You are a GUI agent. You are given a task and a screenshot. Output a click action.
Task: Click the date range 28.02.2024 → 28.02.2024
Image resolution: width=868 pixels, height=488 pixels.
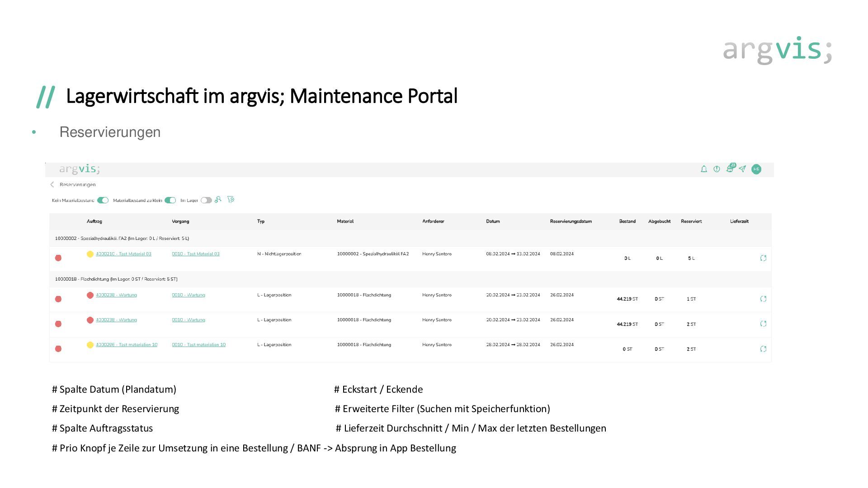point(513,345)
